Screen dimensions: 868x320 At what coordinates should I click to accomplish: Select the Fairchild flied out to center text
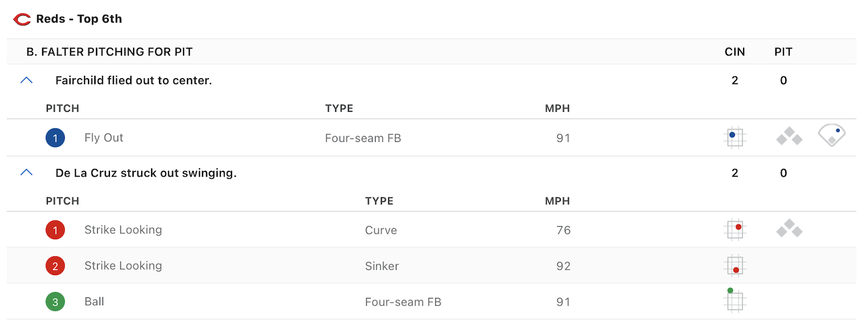(134, 80)
